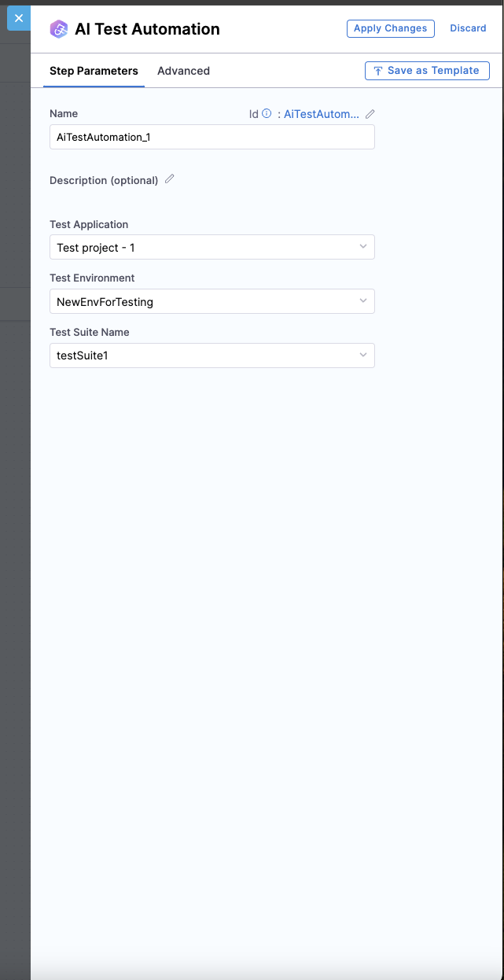Open the Test Application dropdown

click(x=212, y=246)
